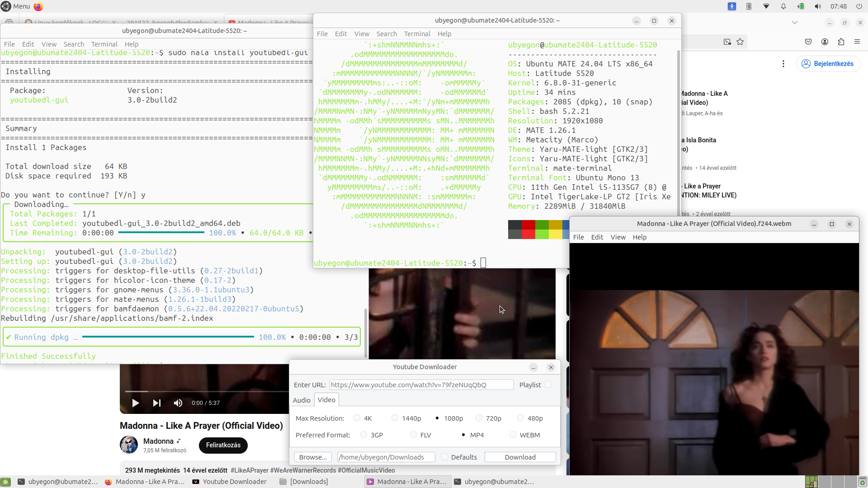Click the Download button
This screenshot has width=868, height=488.
pyautogui.click(x=520, y=457)
